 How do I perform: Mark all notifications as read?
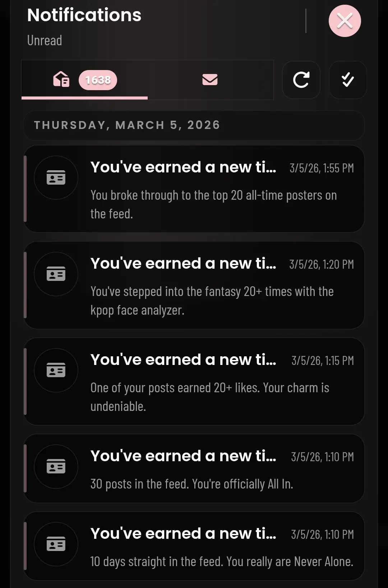pos(347,80)
